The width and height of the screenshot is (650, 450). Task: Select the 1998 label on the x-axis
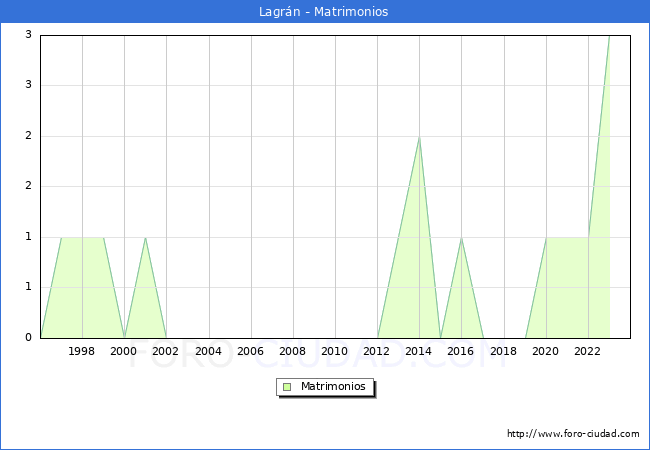(82, 352)
